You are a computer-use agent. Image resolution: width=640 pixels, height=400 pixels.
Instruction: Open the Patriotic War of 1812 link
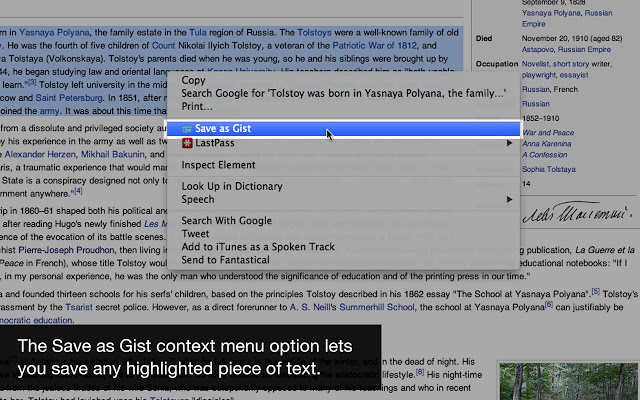coord(375,46)
